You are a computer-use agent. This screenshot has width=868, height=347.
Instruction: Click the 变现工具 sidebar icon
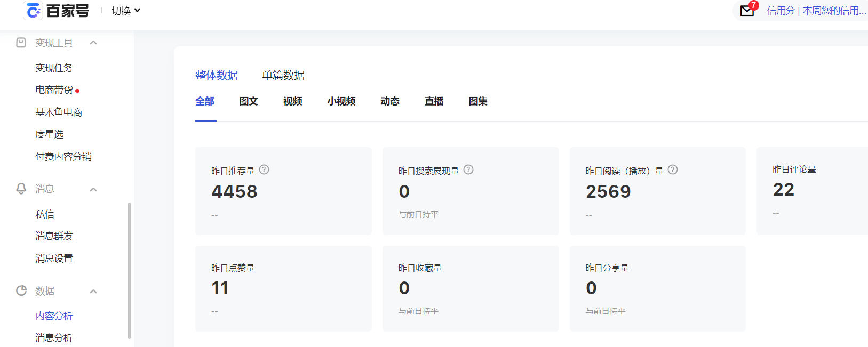pyautogui.click(x=21, y=43)
